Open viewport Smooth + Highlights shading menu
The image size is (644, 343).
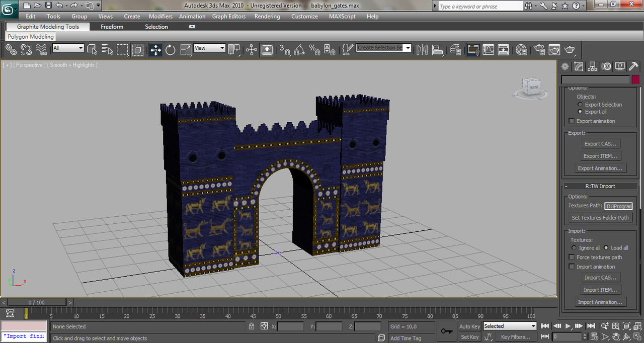[72, 65]
